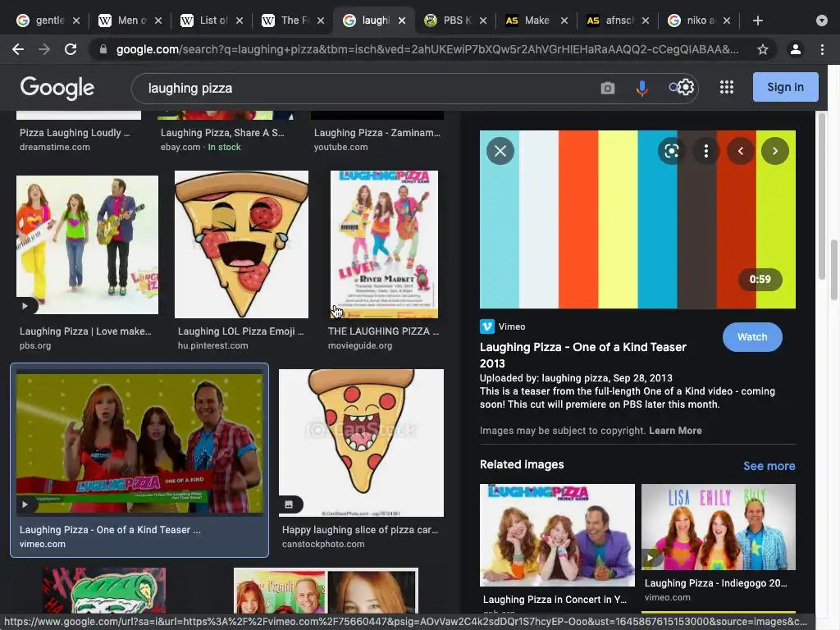Click the preview panel scrollbar
This screenshot has width=840, height=630.
822,196
